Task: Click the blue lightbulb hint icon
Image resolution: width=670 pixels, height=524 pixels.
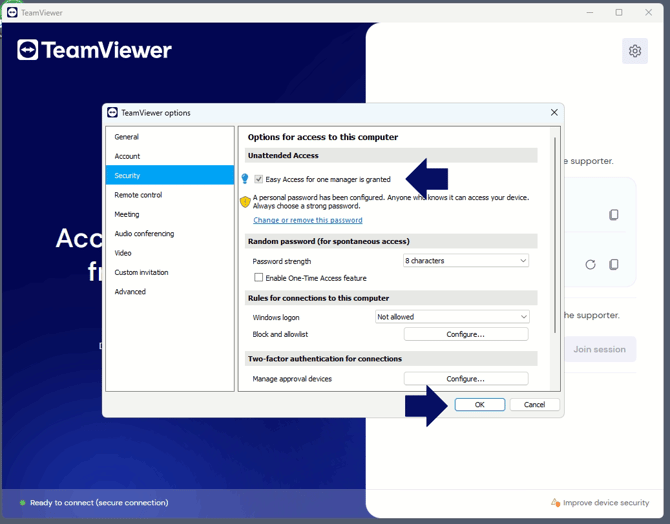Action: pyautogui.click(x=245, y=179)
